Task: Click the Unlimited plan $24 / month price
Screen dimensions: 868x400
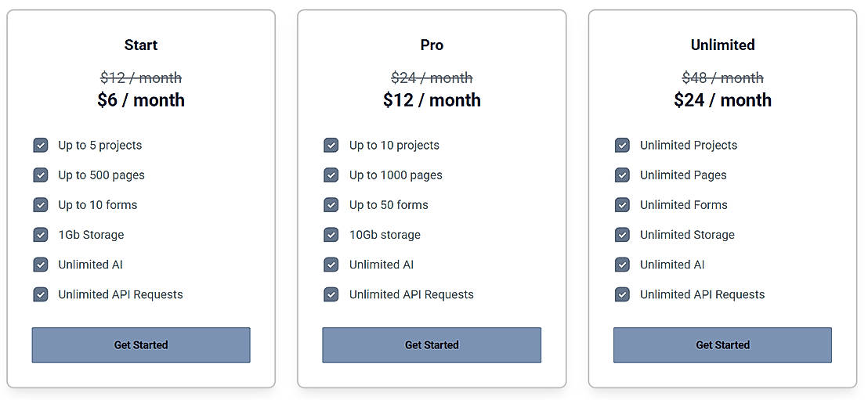Action: (x=722, y=100)
